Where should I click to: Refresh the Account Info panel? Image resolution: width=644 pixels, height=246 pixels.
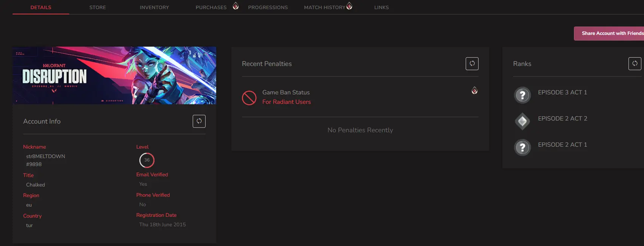pos(199,121)
